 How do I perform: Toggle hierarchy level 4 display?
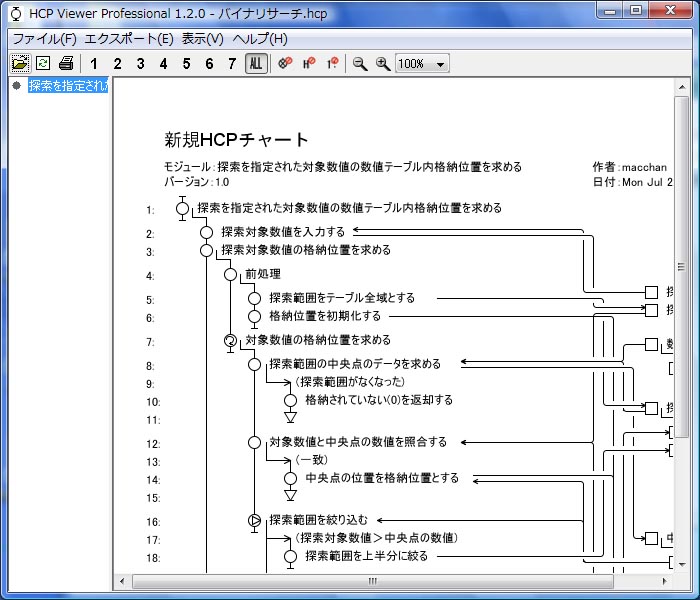[x=163, y=63]
